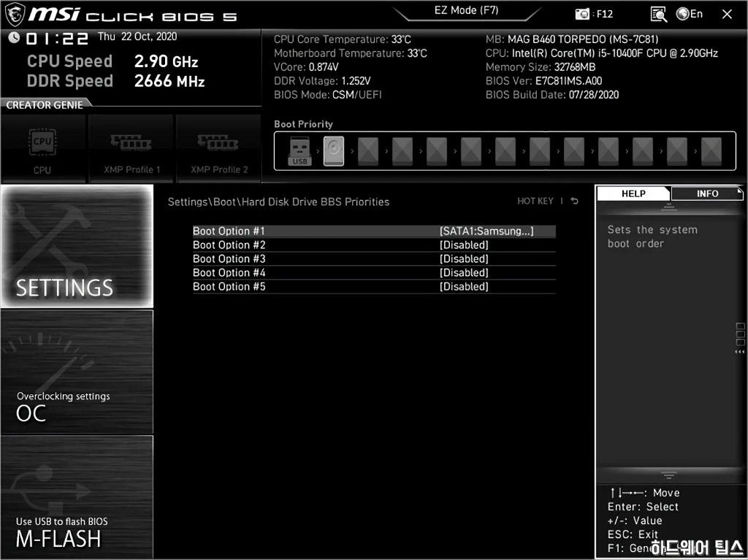Image resolution: width=748 pixels, height=560 pixels.
Task: Enable XMP Profile 1
Action: (131, 149)
